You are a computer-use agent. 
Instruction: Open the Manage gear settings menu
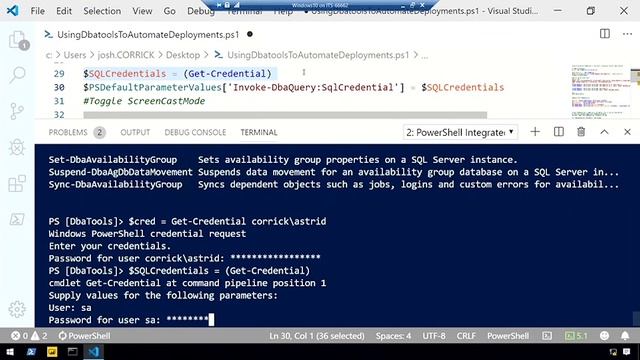click(x=17, y=309)
